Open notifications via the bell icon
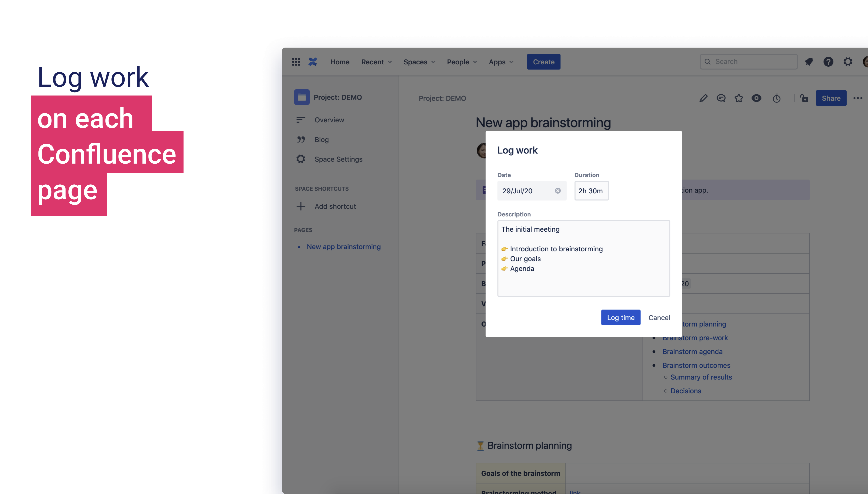The height and width of the screenshot is (494, 868). click(809, 61)
